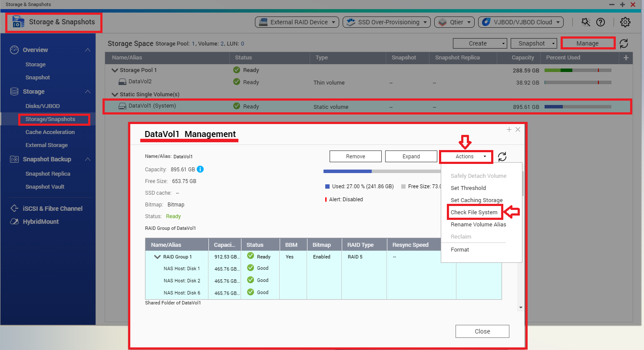Viewport: 644px width, 350px height.
Task: Click Expand button in DataVol1 dialog
Action: [x=411, y=157]
